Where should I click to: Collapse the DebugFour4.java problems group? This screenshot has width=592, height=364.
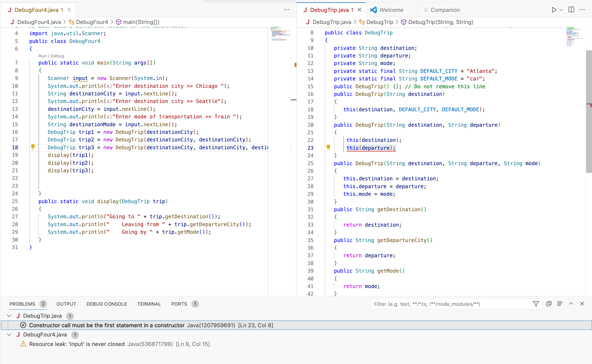coord(9,335)
